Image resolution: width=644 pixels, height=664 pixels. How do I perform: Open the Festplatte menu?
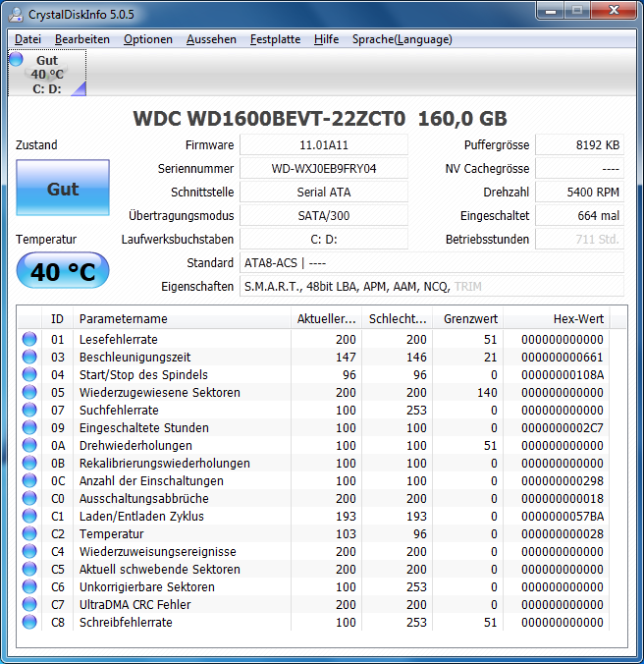pos(275,39)
